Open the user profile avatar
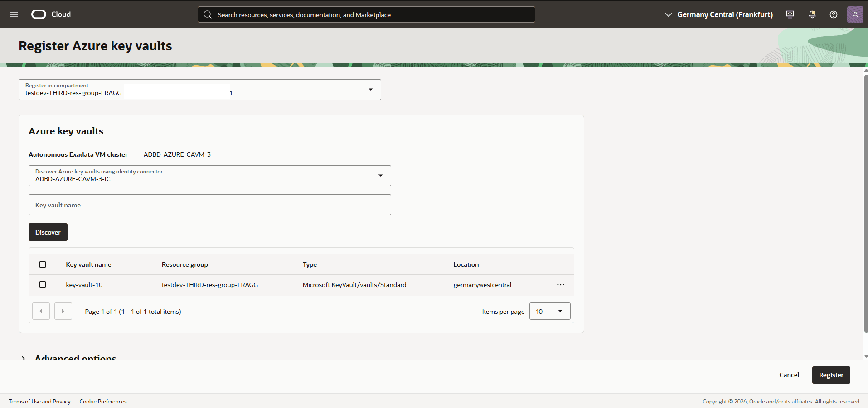This screenshot has height=408, width=868. coord(855,14)
